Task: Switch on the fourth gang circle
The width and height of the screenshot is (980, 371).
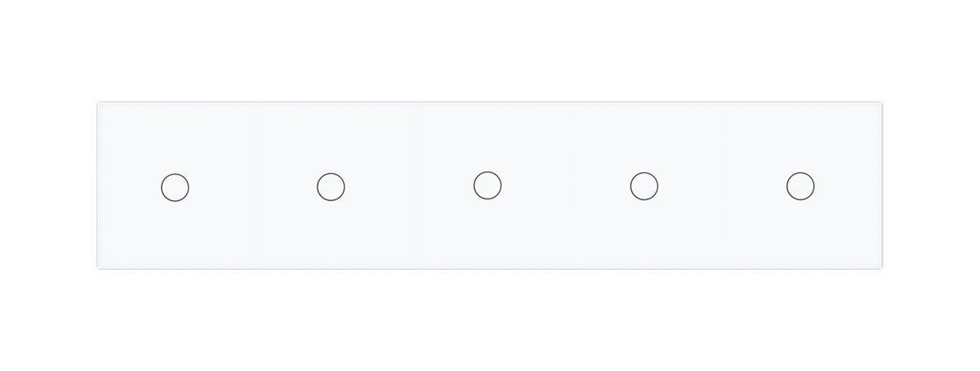Action: point(644,186)
